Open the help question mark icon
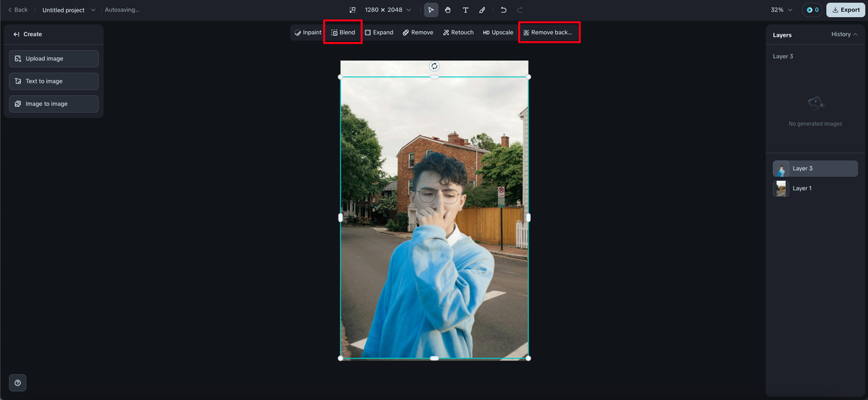The image size is (868, 400). point(18,382)
